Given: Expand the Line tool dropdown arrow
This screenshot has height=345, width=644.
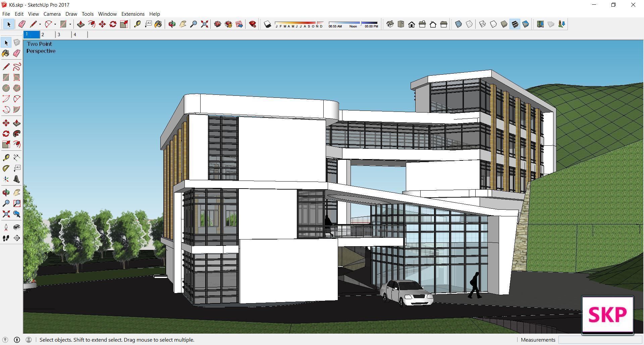Looking at the screenshot, I should pos(40,24).
